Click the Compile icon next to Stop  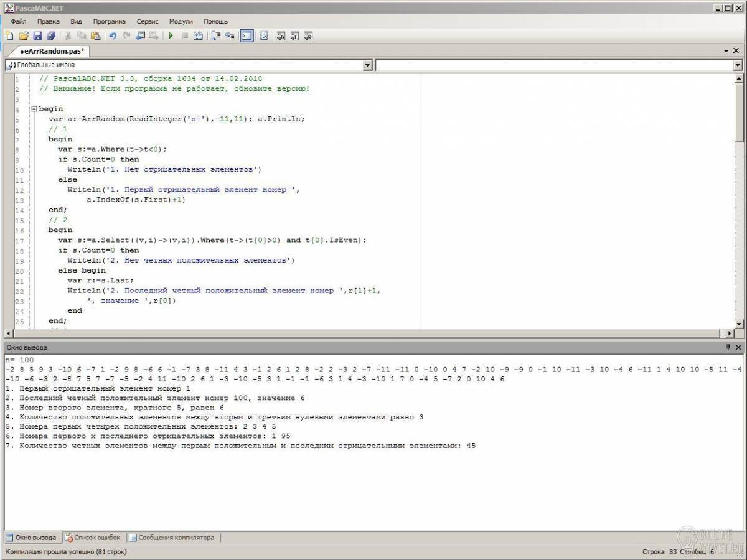(x=199, y=36)
